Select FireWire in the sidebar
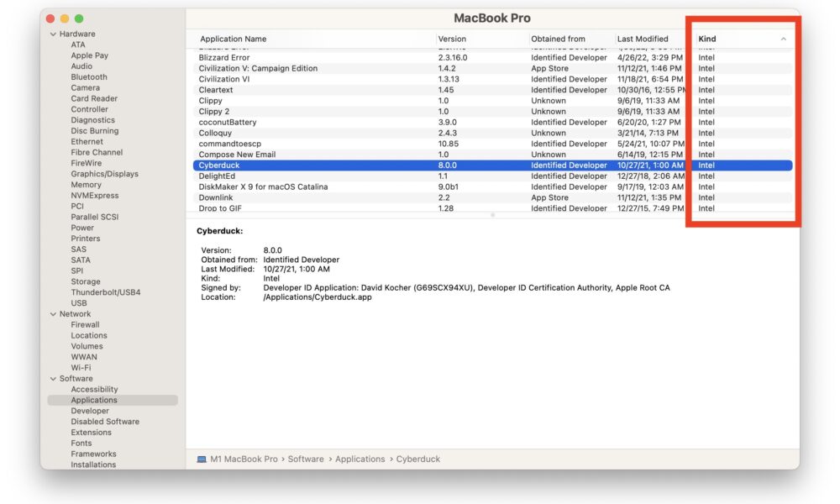 pyautogui.click(x=87, y=163)
